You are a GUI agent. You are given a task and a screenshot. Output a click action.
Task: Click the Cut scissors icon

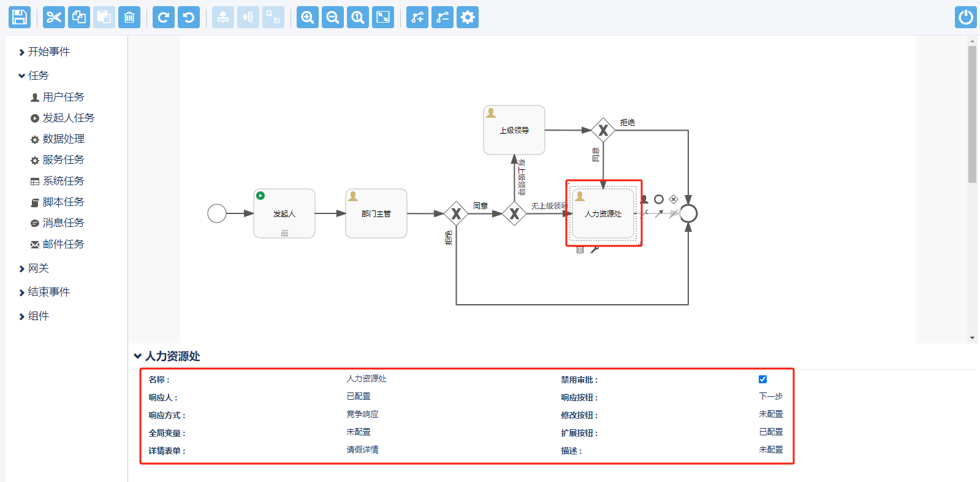click(x=54, y=17)
